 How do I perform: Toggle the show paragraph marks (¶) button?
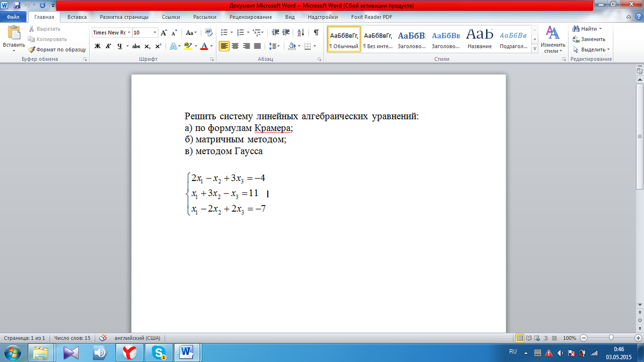(x=316, y=32)
